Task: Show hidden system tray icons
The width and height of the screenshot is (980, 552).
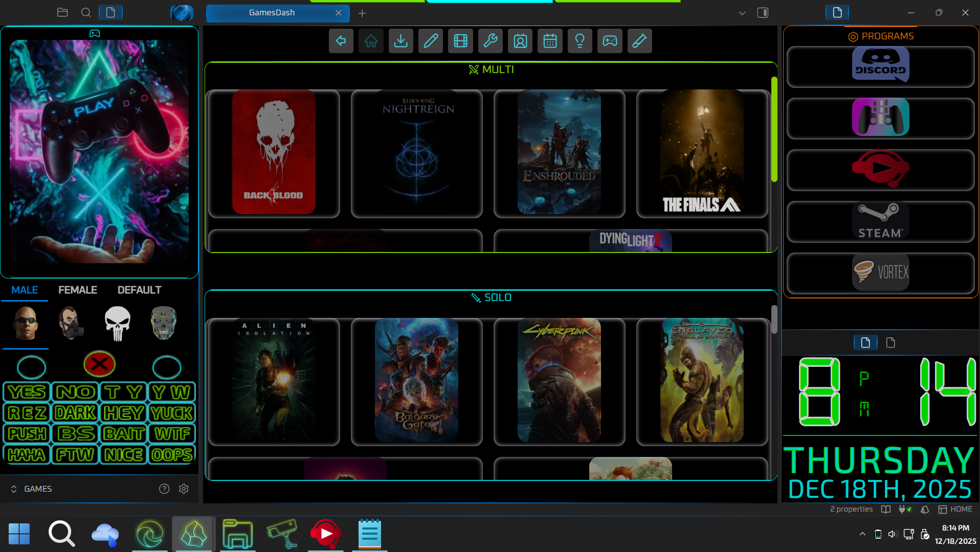Action: [862, 534]
